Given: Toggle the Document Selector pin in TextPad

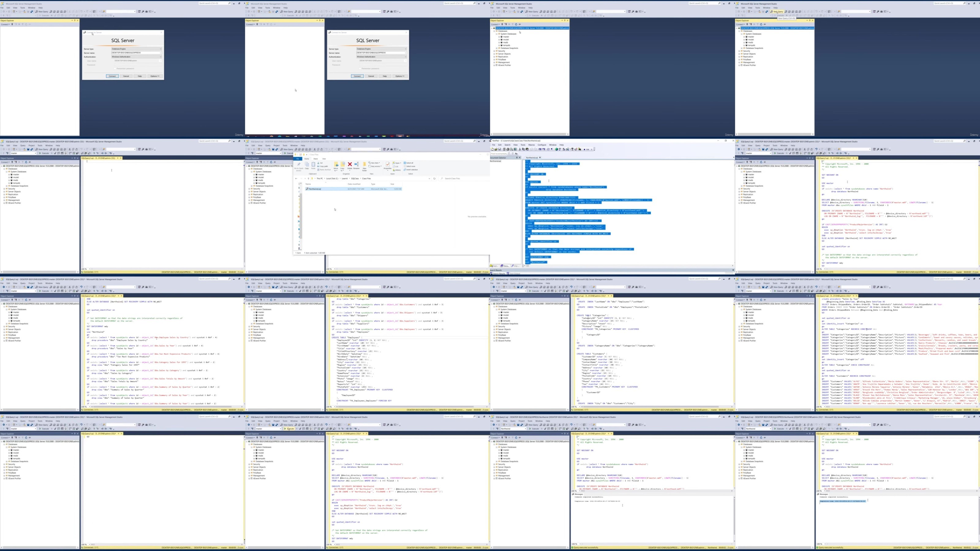Looking at the screenshot, I should (517, 158).
